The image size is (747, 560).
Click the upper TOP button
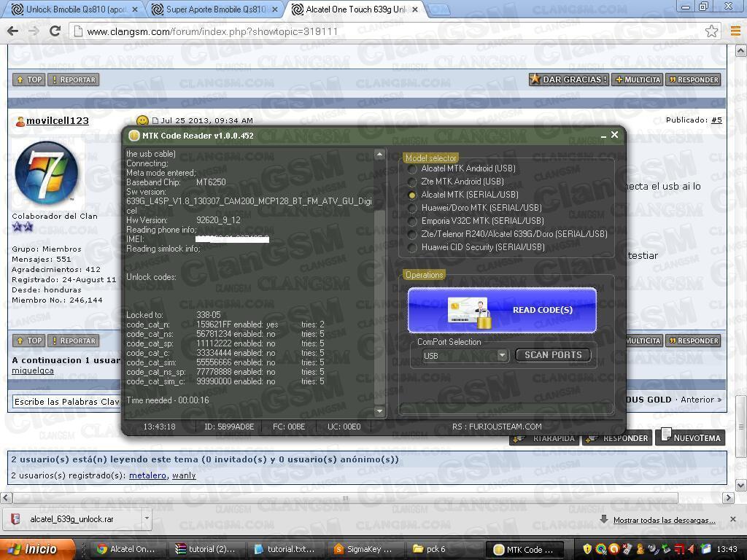click(29, 79)
